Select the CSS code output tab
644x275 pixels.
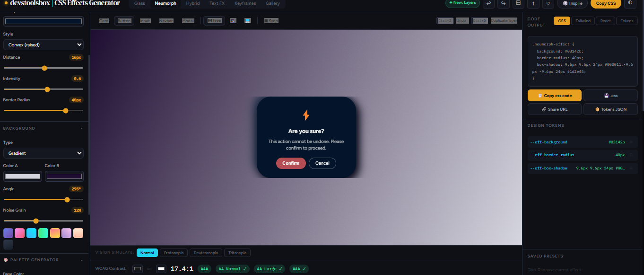pyautogui.click(x=562, y=21)
